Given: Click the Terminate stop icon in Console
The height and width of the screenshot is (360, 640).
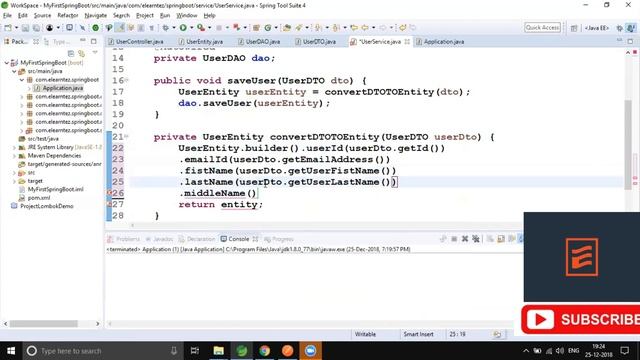Looking at the screenshot, I should click(x=454, y=239).
